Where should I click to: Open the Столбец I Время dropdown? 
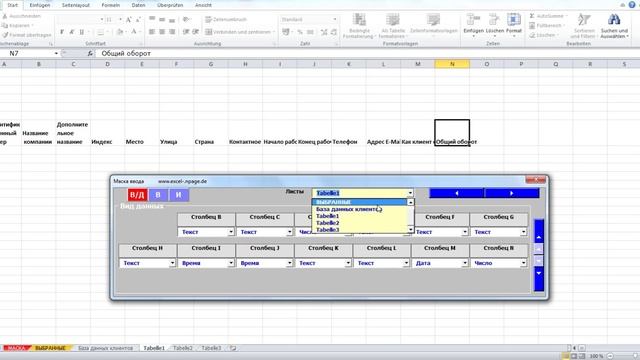point(231,263)
